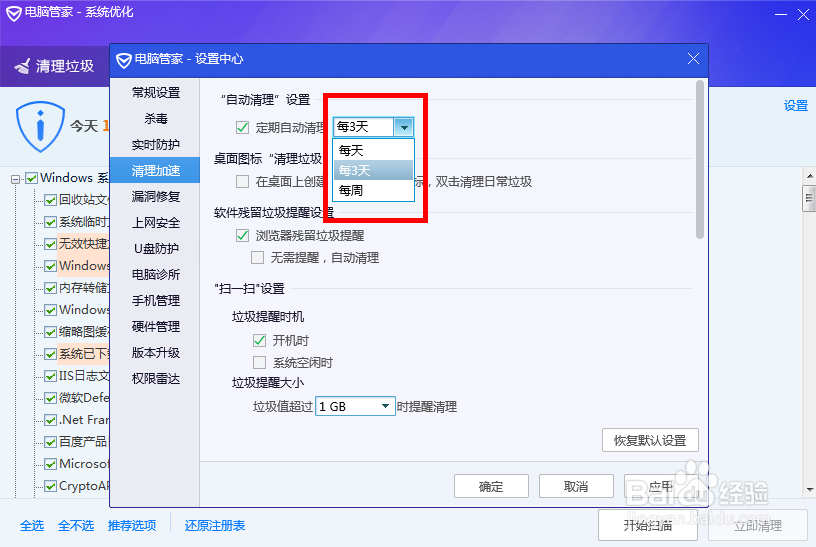Open the 杀毒 settings tab
Screen dimensions: 816x547
pos(155,119)
